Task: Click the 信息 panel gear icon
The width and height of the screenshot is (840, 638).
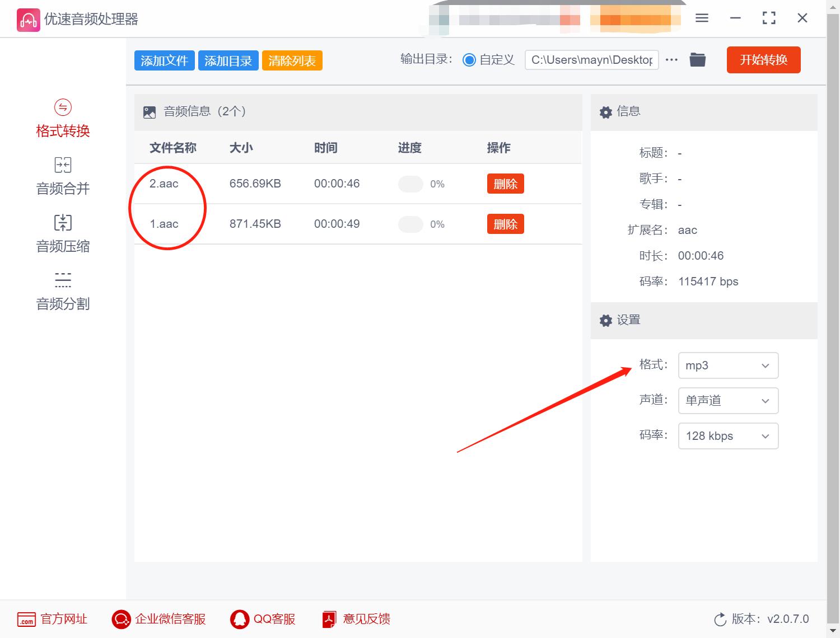Action: pyautogui.click(x=605, y=112)
